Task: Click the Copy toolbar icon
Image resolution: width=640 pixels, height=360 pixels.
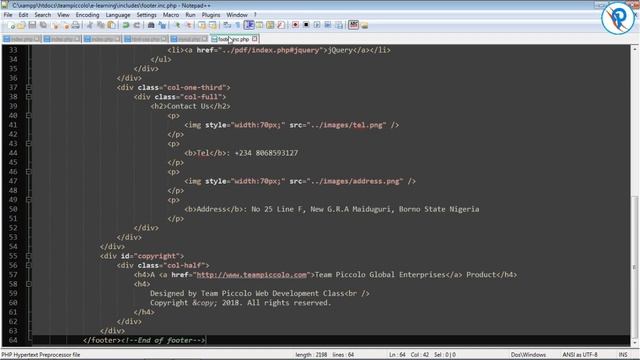Action: point(100,25)
